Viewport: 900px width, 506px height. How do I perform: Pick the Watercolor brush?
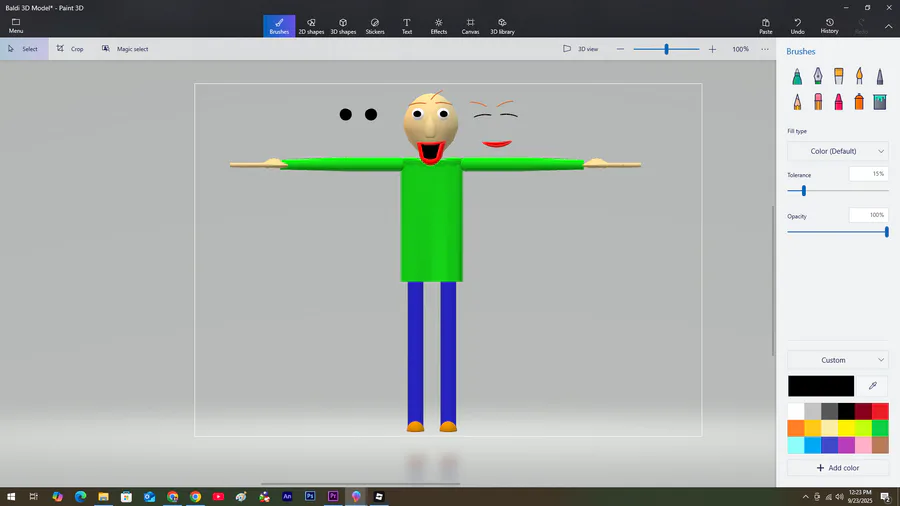[859, 76]
